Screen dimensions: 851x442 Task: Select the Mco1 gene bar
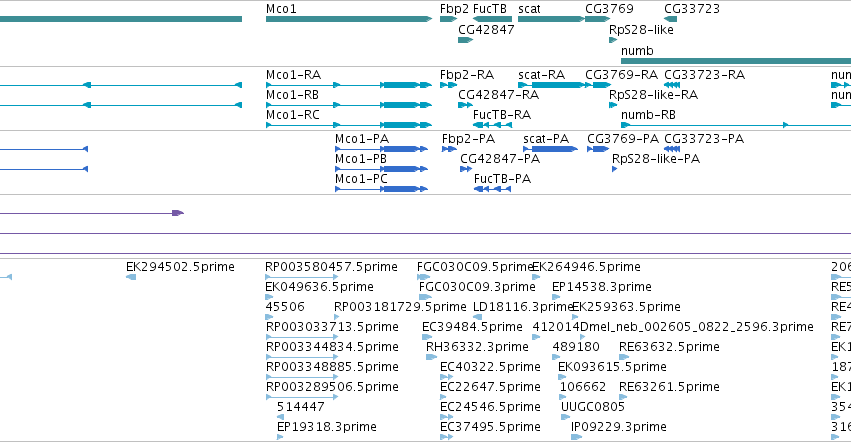(x=349, y=19)
